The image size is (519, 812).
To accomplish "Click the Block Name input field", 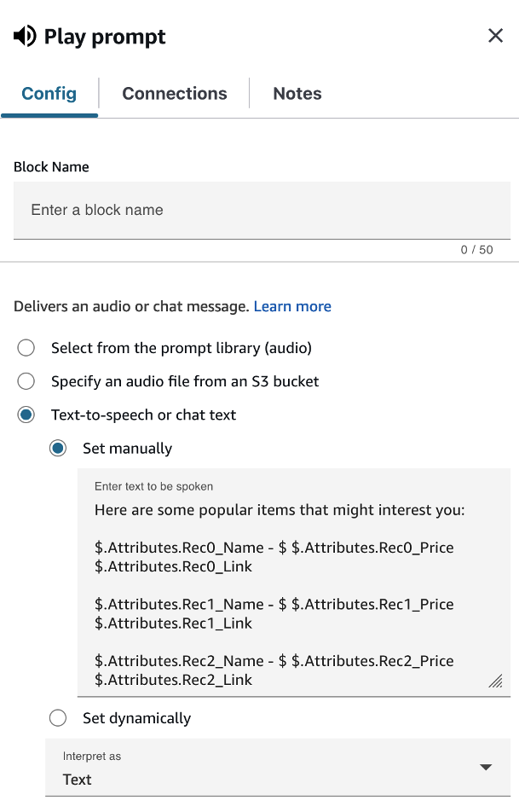I will [x=262, y=210].
